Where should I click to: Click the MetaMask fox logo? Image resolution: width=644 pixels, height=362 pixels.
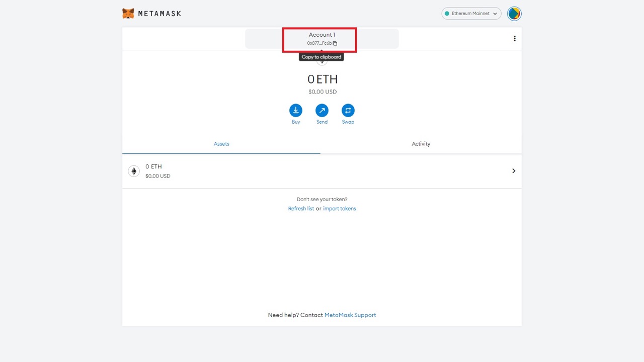(x=128, y=13)
